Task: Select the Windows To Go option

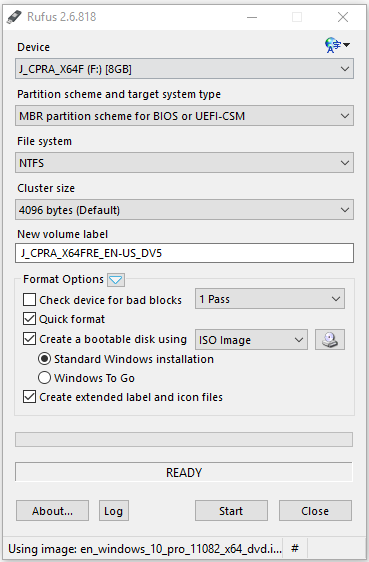Action: coord(44,378)
